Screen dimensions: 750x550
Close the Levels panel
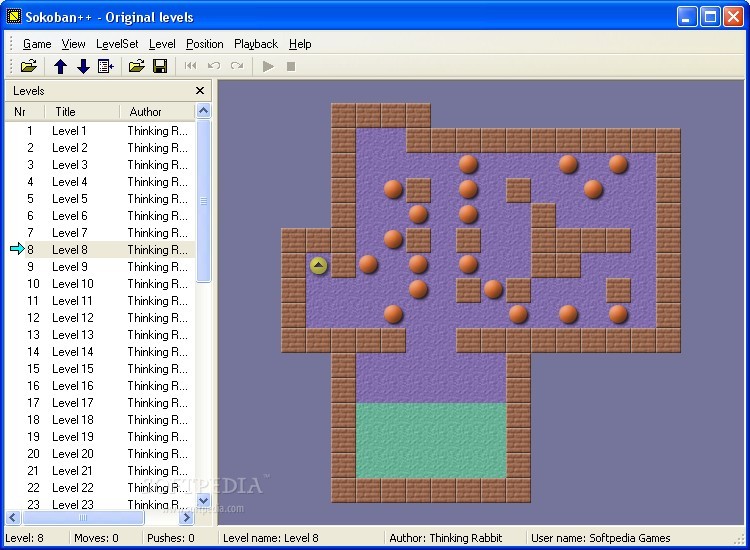[x=200, y=90]
